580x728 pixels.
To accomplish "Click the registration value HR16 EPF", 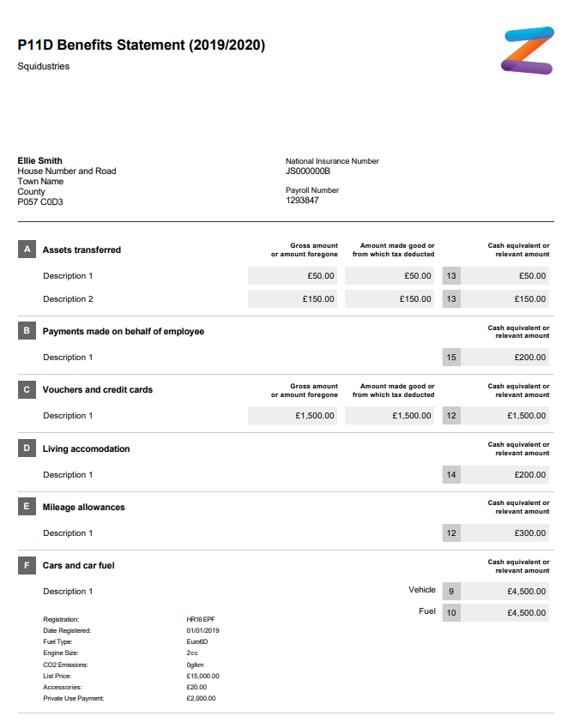I will click(x=201, y=619).
